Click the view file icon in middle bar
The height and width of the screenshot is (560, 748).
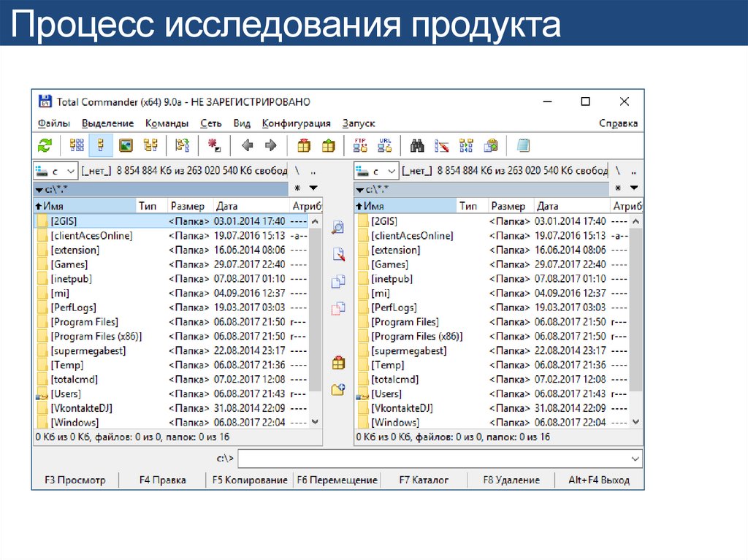coord(338,228)
